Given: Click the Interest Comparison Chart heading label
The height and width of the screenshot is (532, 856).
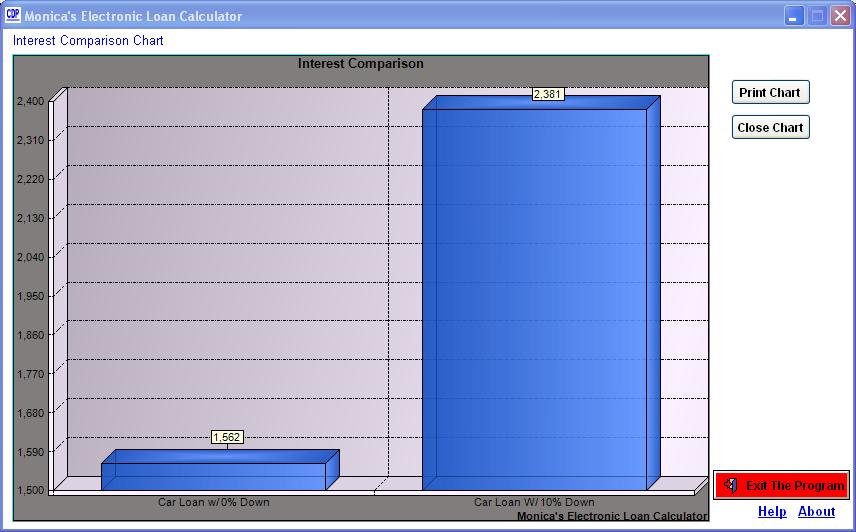Looking at the screenshot, I should (x=88, y=41).
